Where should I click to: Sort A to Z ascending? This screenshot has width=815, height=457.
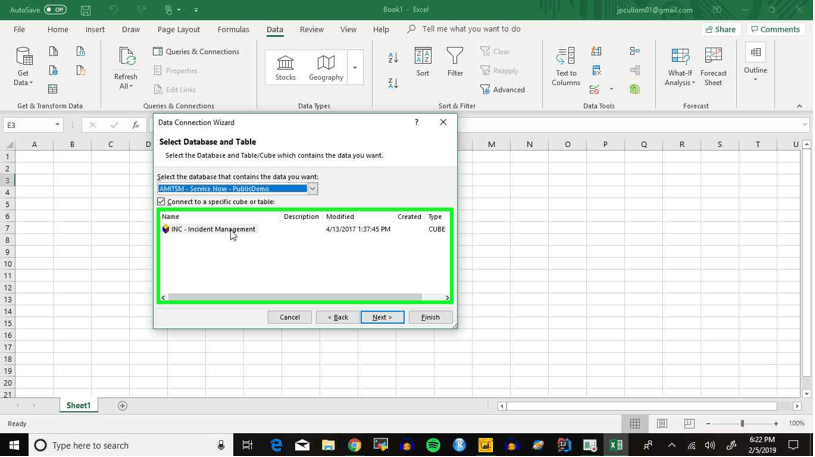pos(393,58)
